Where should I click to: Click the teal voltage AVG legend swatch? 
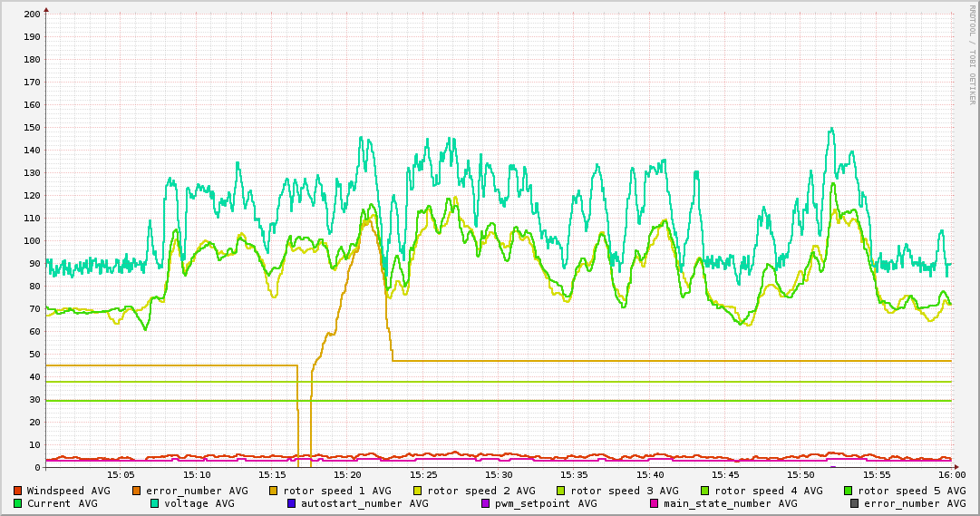(x=154, y=503)
